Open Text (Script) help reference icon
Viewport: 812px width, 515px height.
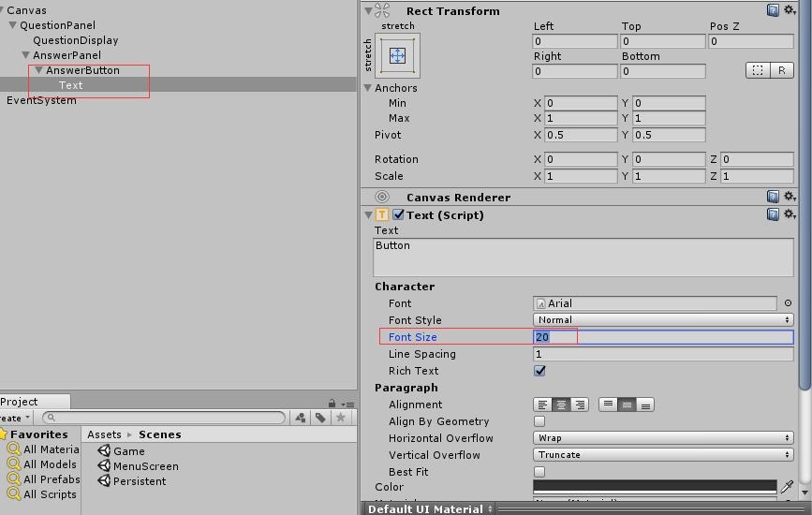(x=773, y=214)
